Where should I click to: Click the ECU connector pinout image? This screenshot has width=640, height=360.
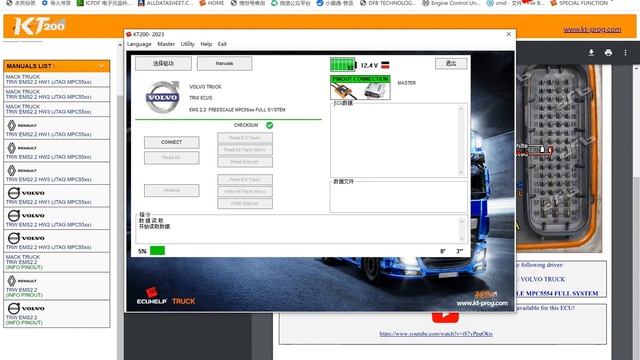click(558, 157)
